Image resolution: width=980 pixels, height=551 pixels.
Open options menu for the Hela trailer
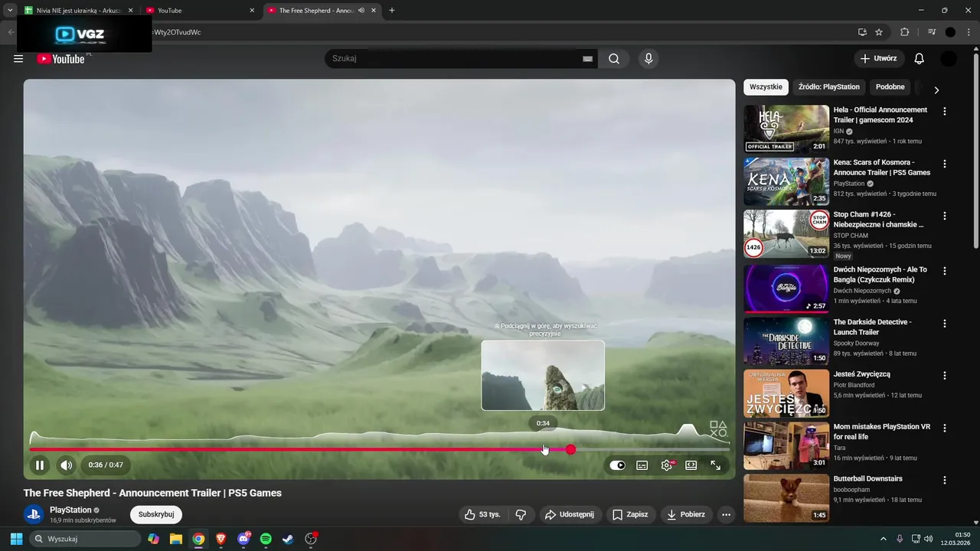pos(944,111)
